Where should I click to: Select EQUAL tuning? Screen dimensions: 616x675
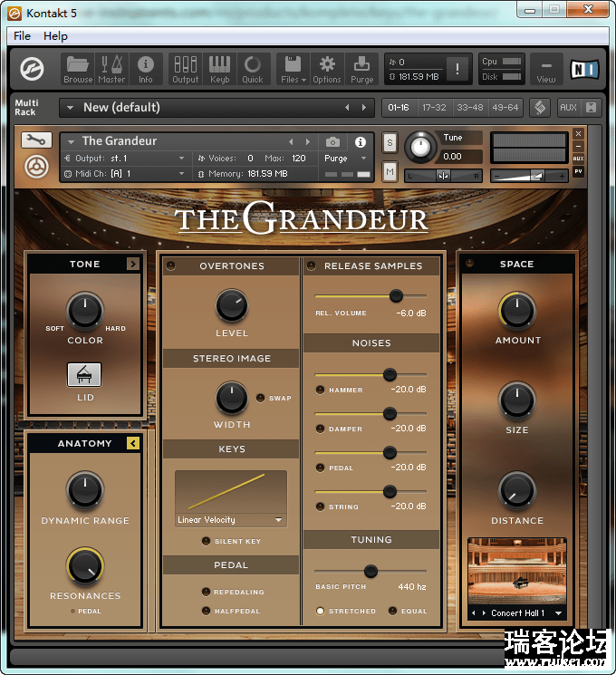pyautogui.click(x=392, y=611)
